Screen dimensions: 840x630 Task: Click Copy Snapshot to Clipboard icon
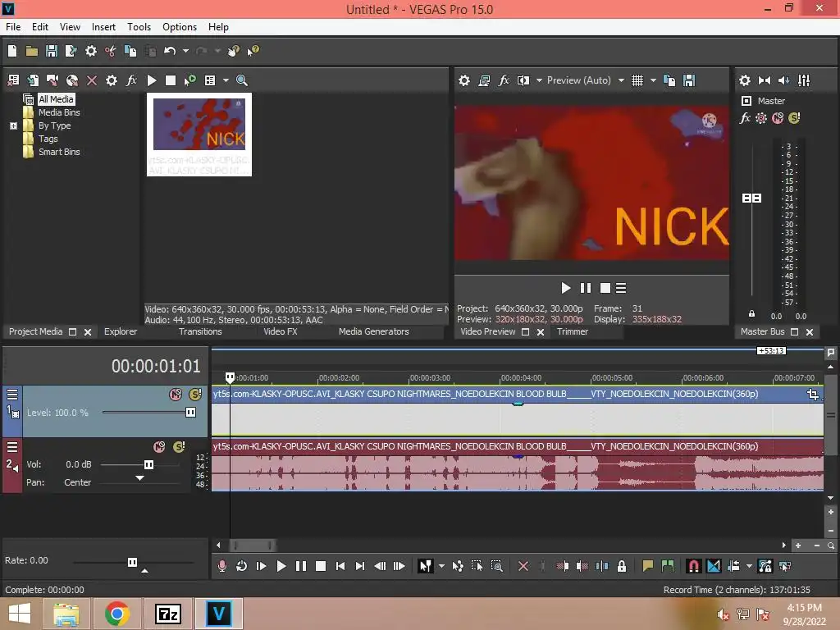(x=669, y=80)
